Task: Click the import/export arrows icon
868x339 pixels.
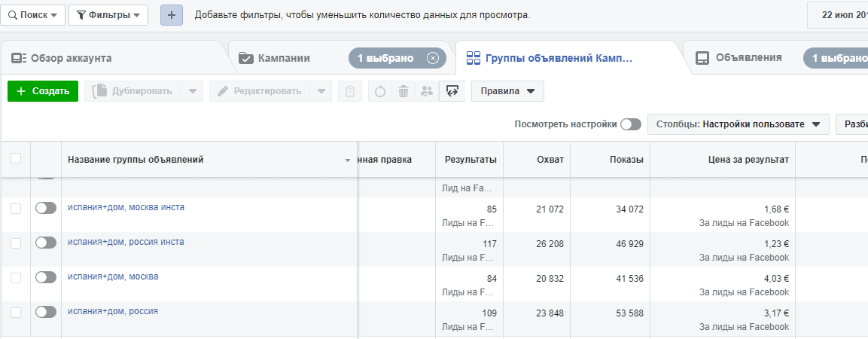Action: coord(452,91)
